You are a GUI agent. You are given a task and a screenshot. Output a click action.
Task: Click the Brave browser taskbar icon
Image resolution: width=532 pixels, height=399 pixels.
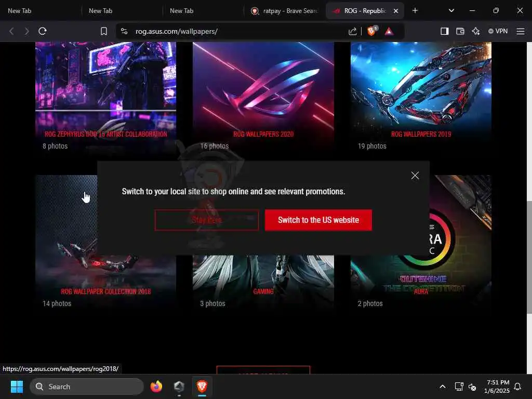click(202, 387)
